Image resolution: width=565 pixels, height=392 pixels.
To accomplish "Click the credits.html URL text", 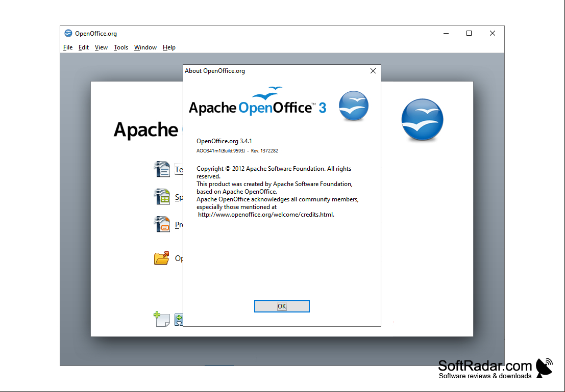I will click(266, 215).
